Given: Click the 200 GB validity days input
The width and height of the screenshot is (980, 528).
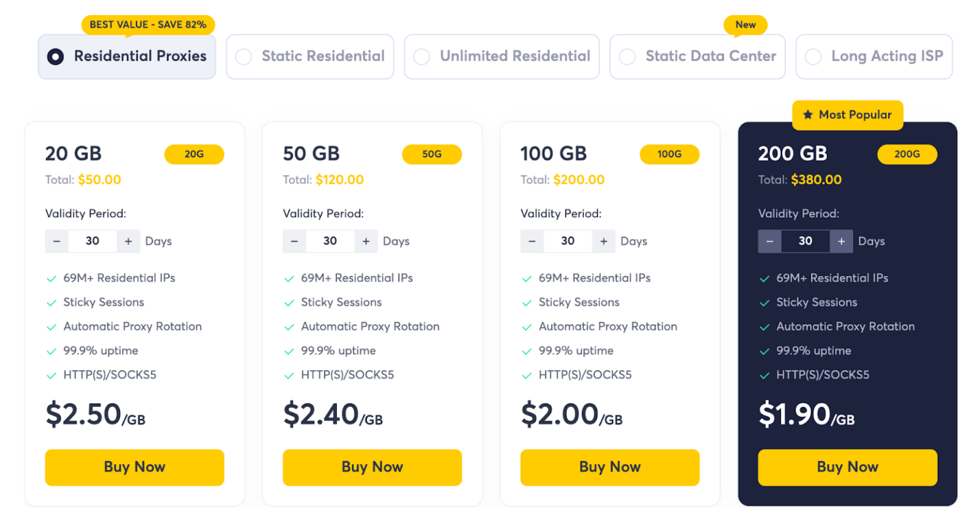Looking at the screenshot, I should [805, 241].
